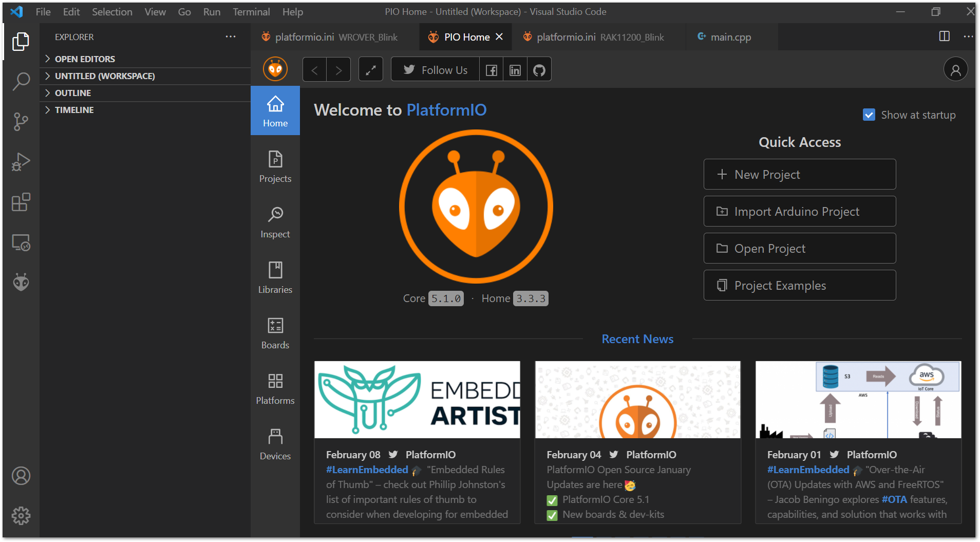Split the editor right

944,36
